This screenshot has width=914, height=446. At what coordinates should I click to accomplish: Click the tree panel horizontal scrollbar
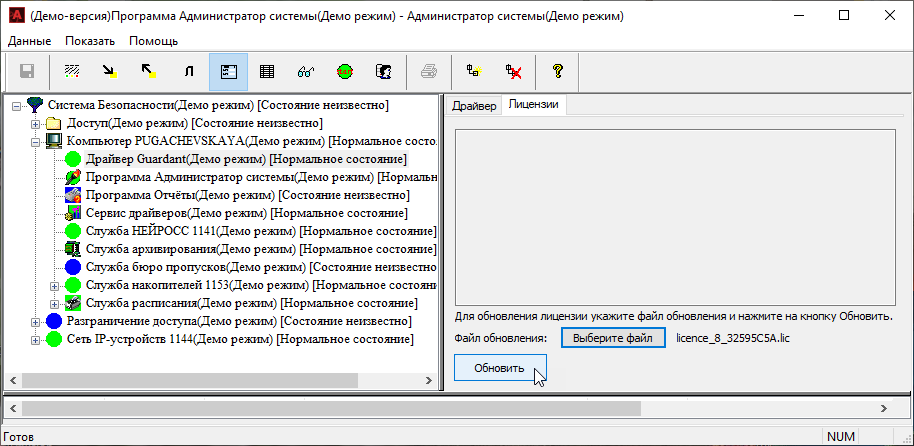click(x=200, y=380)
